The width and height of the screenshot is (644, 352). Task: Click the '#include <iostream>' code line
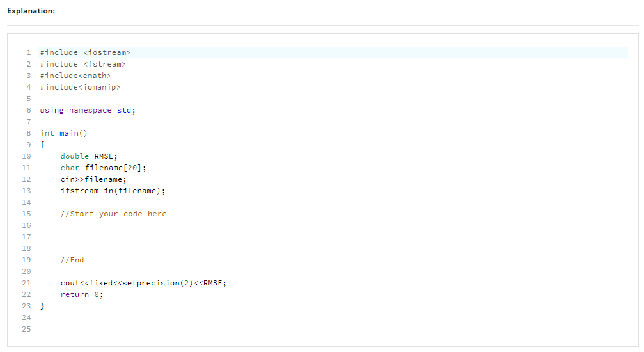[x=85, y=52]
